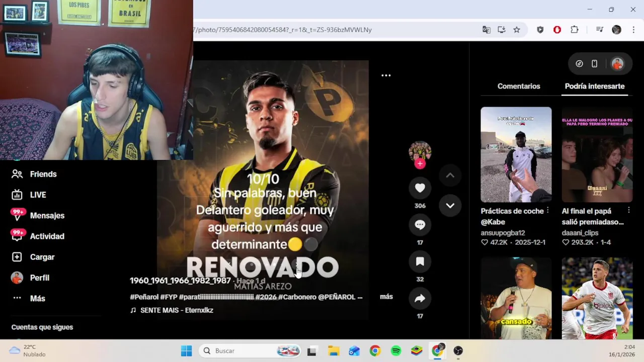Open the post creator's avatar
The width and height of the screenshot is (644, 362).
coord(420,151)
